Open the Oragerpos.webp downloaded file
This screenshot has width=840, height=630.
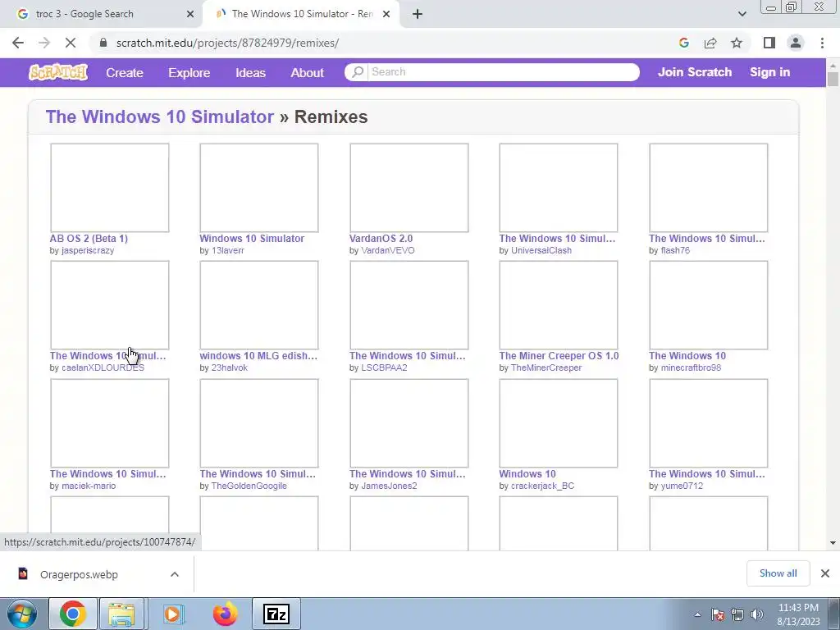(80, 574)
